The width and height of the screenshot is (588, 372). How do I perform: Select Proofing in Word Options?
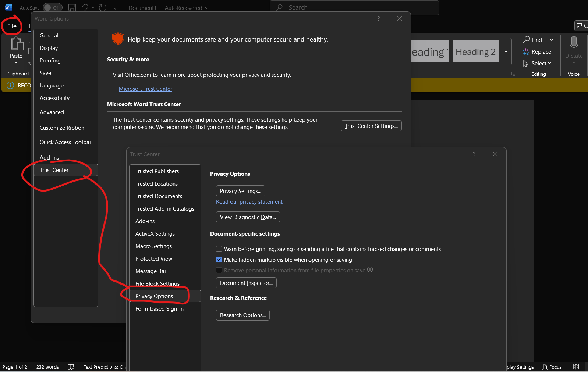point(66,61)
